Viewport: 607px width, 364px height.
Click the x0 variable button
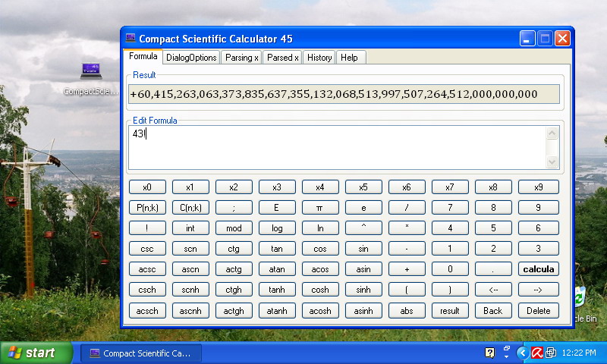[147, 187]
